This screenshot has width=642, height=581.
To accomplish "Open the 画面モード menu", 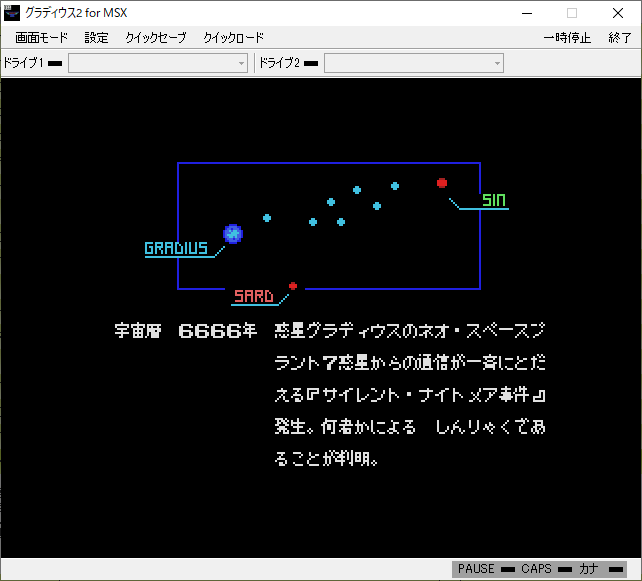I will (x=41, y=38).
